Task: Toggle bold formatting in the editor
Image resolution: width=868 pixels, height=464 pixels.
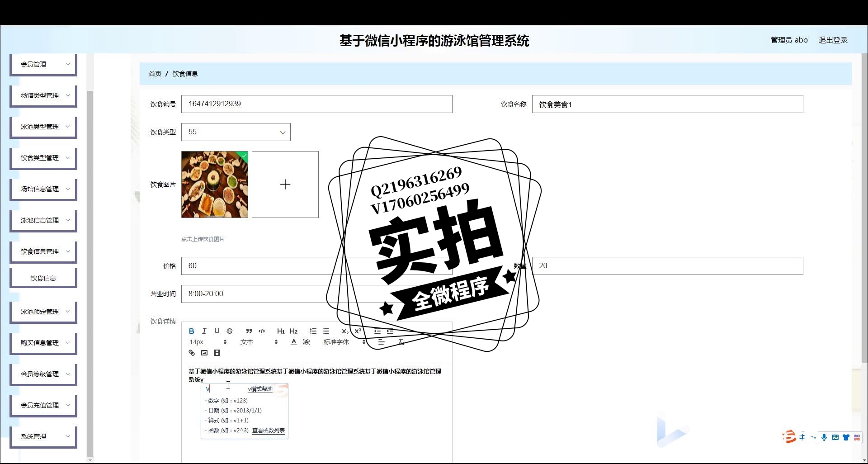Action: pos(191,331)
